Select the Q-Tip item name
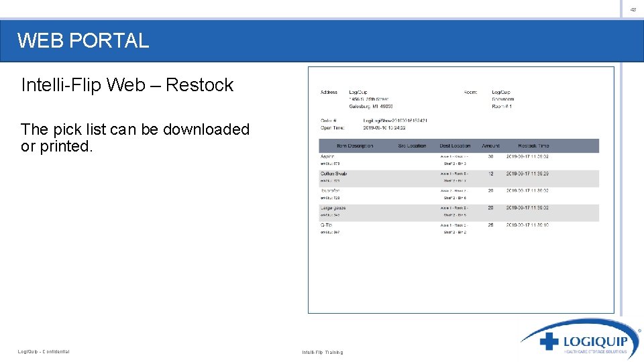 (x=326, y=225)
